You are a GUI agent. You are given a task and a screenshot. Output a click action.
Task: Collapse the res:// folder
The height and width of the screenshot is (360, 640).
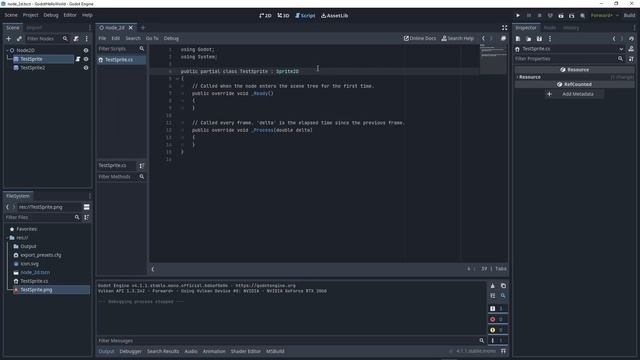point(7,238)
